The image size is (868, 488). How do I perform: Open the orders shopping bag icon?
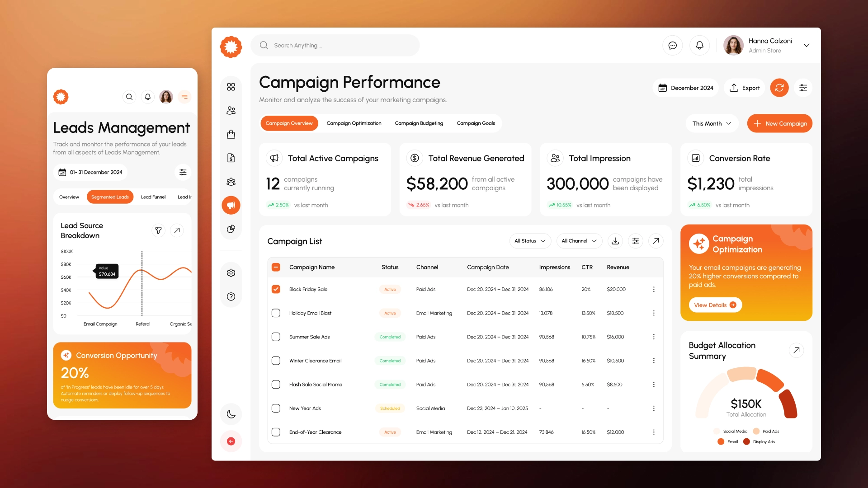click(x=231, y=134)
